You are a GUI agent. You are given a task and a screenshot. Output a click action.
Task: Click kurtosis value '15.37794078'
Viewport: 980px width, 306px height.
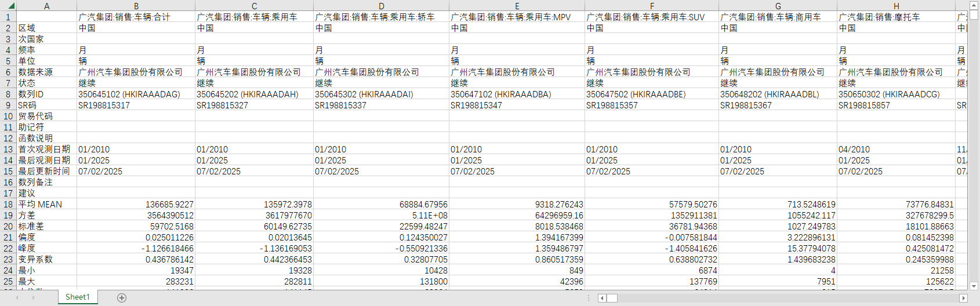click(778, 248)
